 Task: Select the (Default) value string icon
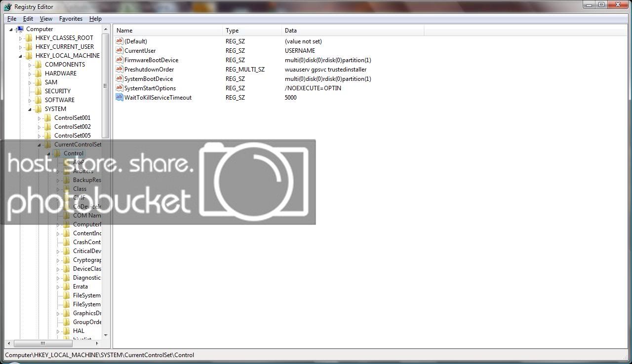pos(119,41)
